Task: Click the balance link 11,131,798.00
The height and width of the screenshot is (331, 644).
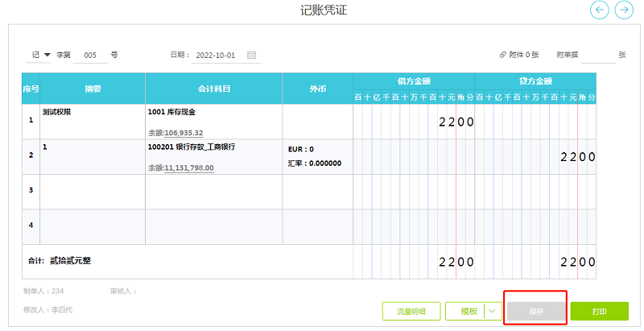Action: [189, 168]
